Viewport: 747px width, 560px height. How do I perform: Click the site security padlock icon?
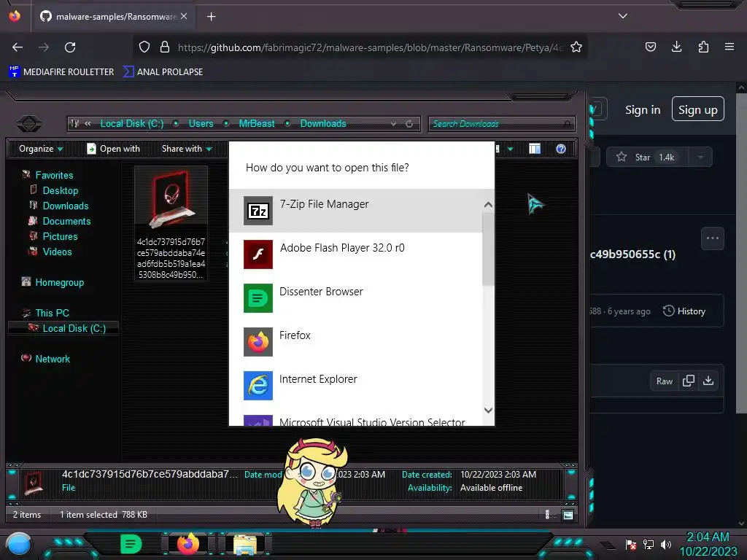click(165, 47)
